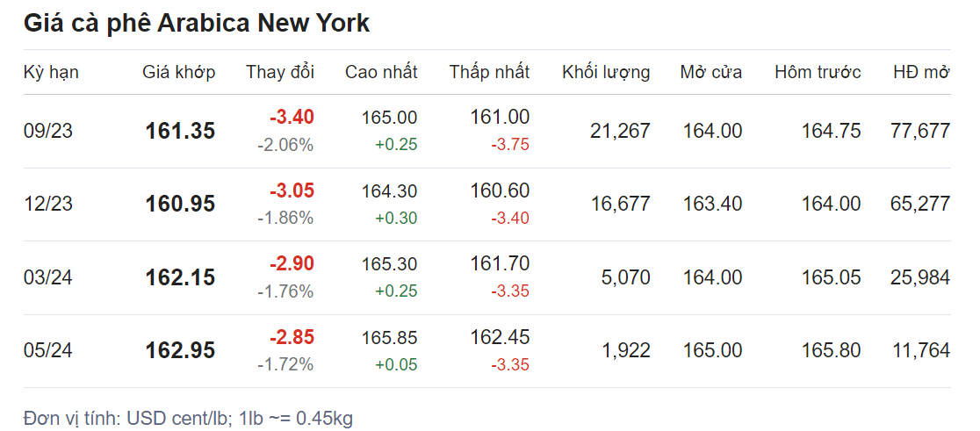This screenshot has height=431, width=980.
Task: Click the matched price 161.35
Action: tap(180, 131)
